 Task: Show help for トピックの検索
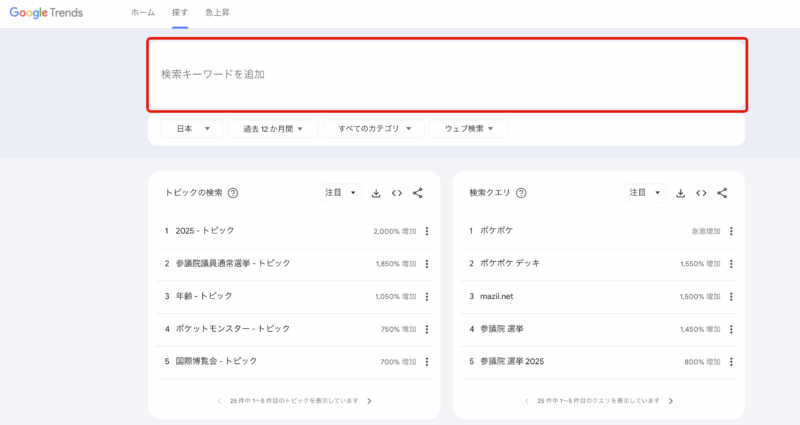233,193
